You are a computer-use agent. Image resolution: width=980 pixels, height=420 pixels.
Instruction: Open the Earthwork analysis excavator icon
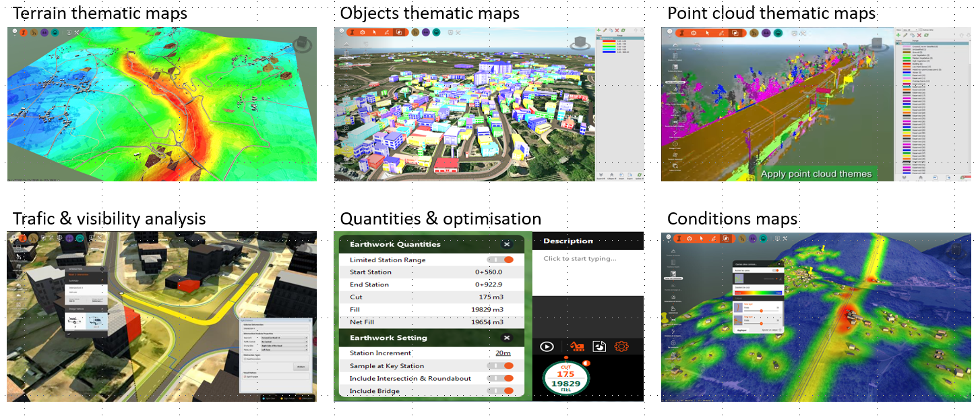(x=578, y=347)
